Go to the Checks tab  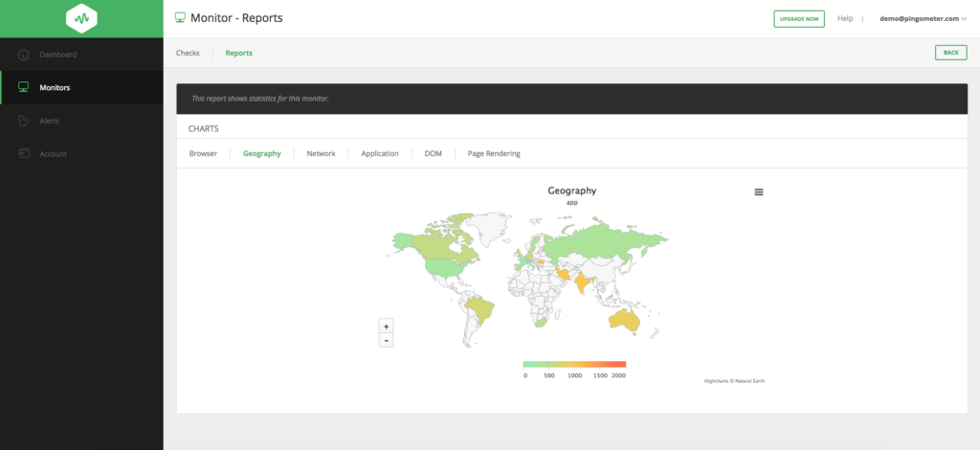pos(188,53)
